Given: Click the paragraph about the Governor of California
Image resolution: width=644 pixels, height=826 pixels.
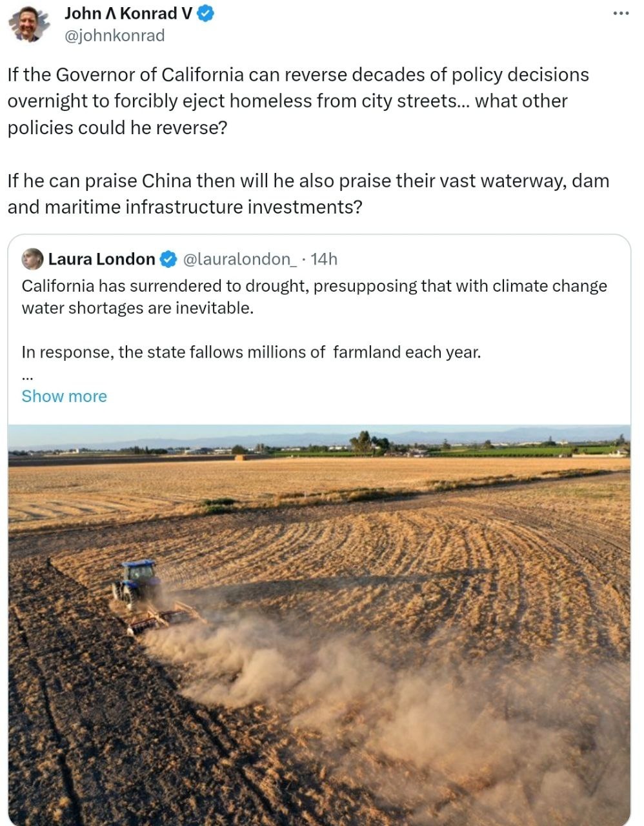Looking at the screenshot, I should coord(298,101).
